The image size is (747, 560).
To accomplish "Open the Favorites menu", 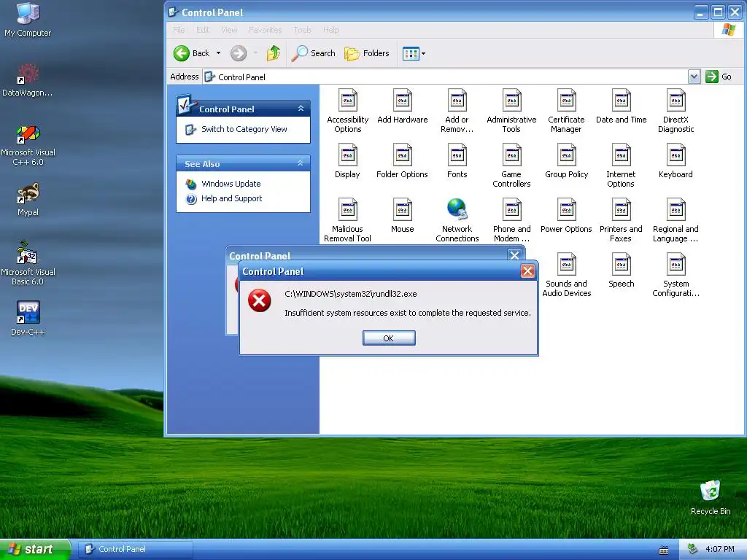I will click(265, 30).
